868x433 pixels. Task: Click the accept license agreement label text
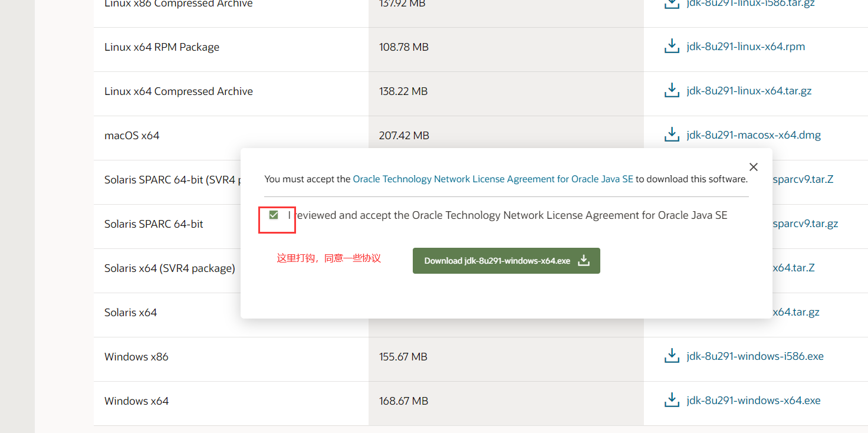(508, 215)
